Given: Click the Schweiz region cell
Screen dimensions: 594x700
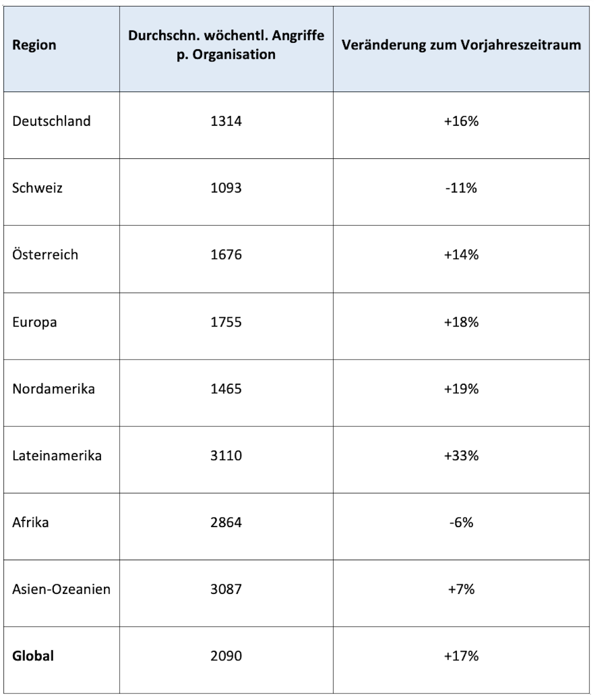Looking at the screenshot, I should tap(37, 188).
